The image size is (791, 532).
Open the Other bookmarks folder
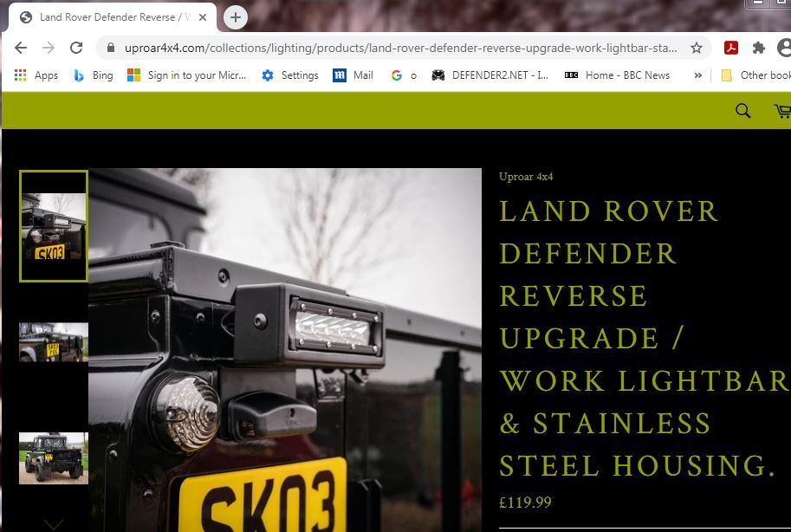755,75
